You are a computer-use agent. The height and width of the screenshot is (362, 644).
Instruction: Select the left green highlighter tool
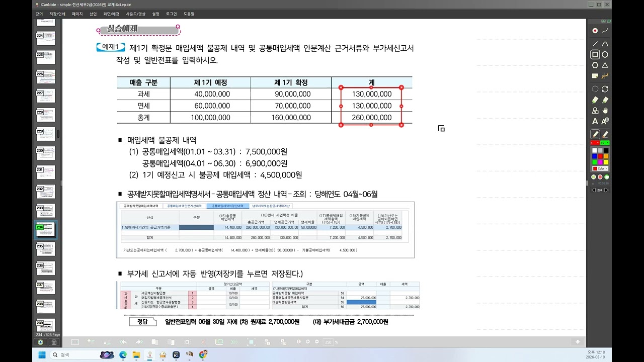[595, 100]
